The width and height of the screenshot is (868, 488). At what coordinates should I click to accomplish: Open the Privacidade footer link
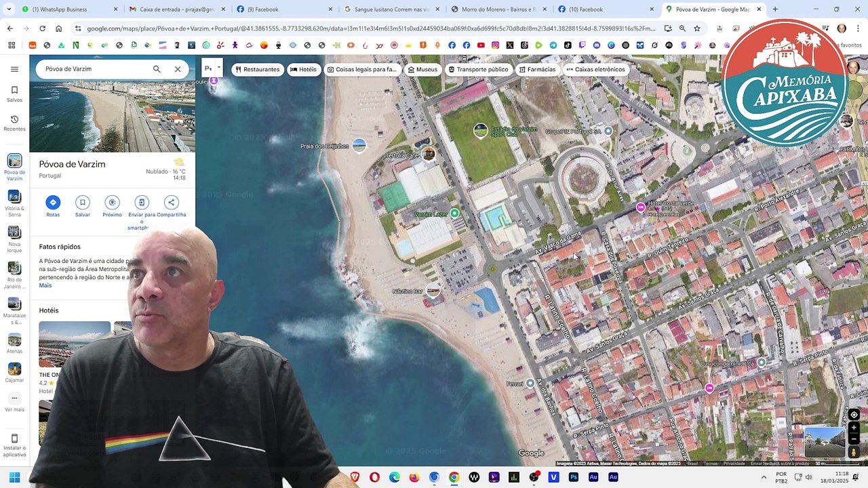734,464
